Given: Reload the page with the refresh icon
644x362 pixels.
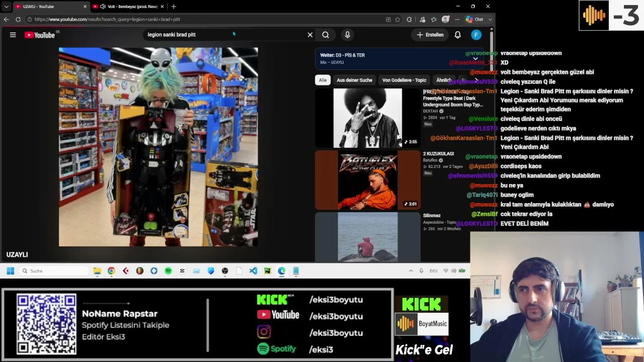Looking at the screenshot, I should coord(18,19).
